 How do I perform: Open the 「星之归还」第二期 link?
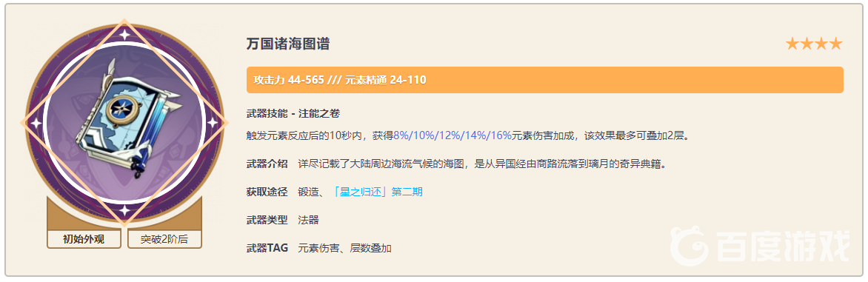[x=378, y=192]
